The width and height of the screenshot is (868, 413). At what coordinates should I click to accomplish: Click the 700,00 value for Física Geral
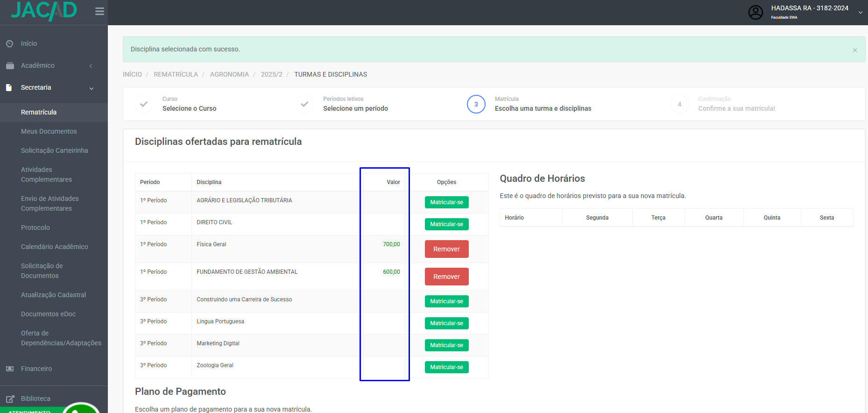click(391, 244)
